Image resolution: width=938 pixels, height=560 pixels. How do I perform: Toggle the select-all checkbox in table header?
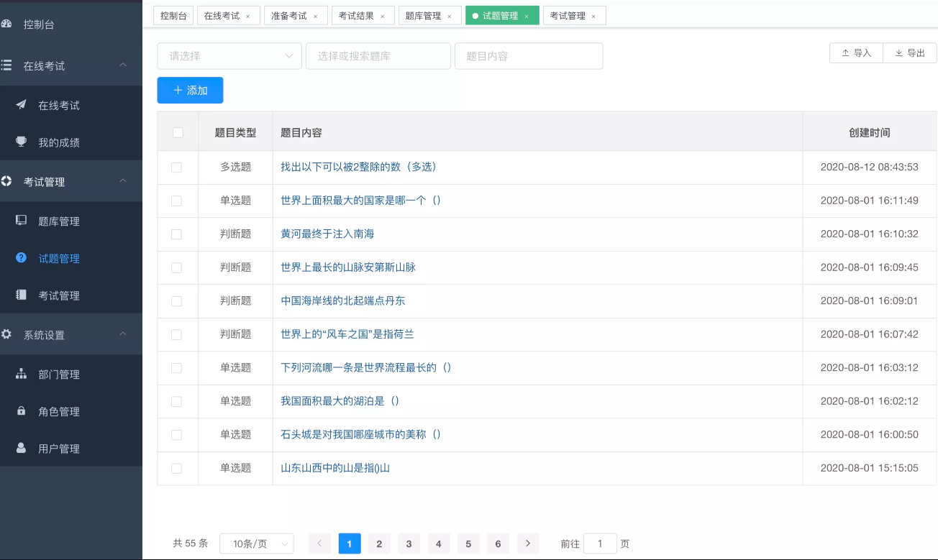178,132
